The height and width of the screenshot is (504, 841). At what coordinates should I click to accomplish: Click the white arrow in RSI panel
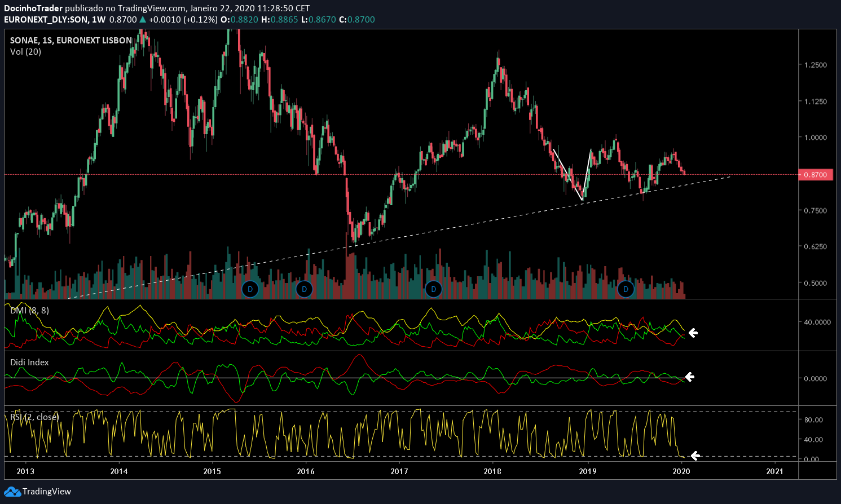(695, 456)
